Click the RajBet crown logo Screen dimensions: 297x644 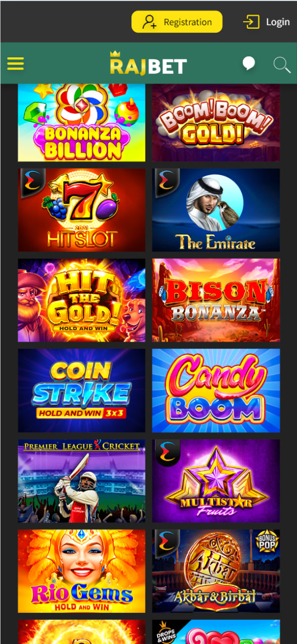tap(148, 63)
